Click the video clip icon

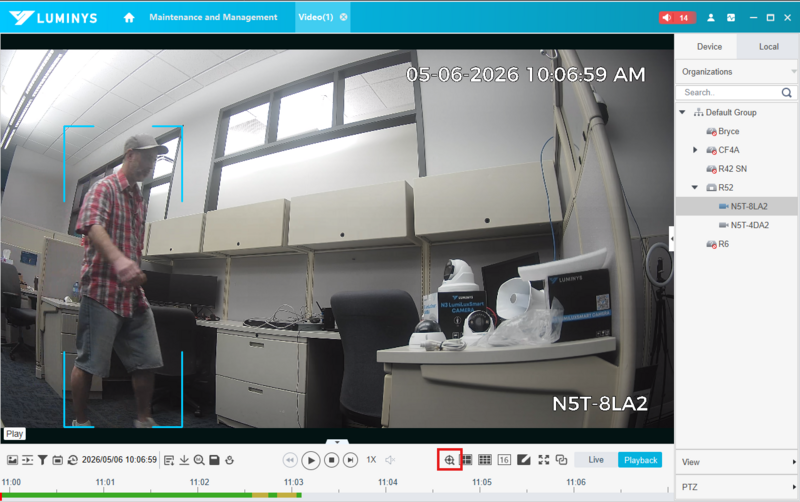click(x=28, y=460)
